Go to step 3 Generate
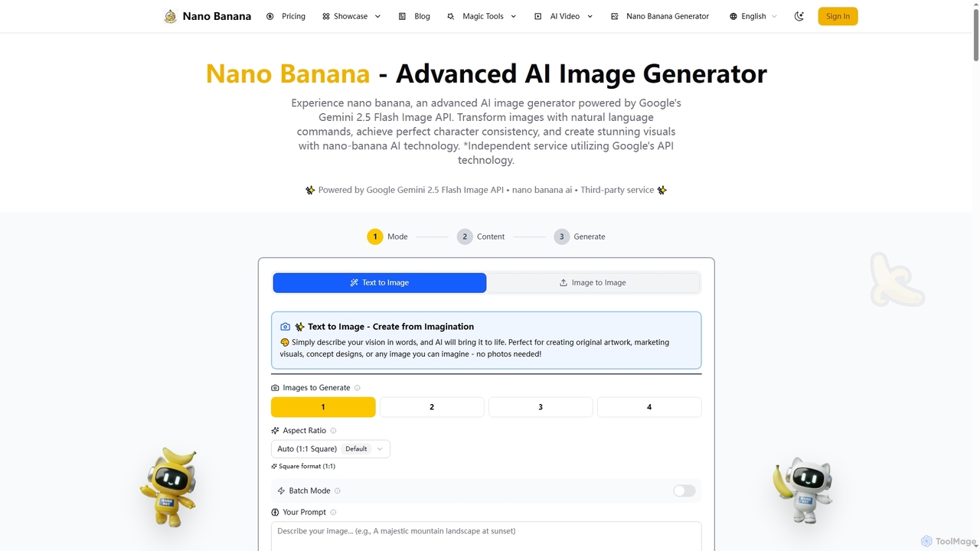980x551 pixels. coord(580,236)
